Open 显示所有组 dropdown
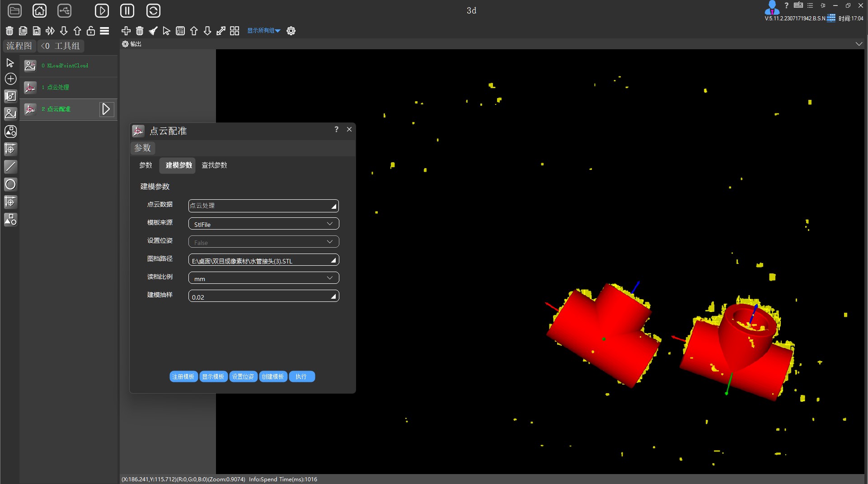Screen dimensions: 868x484 click(263, 31)
